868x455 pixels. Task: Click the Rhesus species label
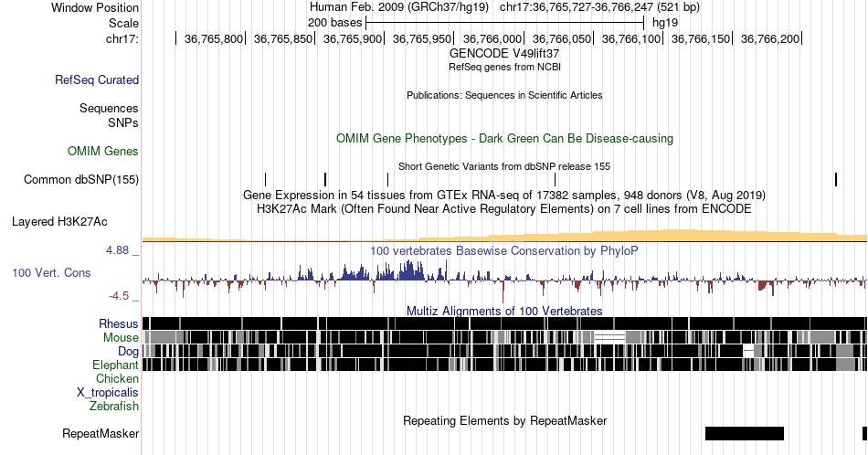(119, 323)
